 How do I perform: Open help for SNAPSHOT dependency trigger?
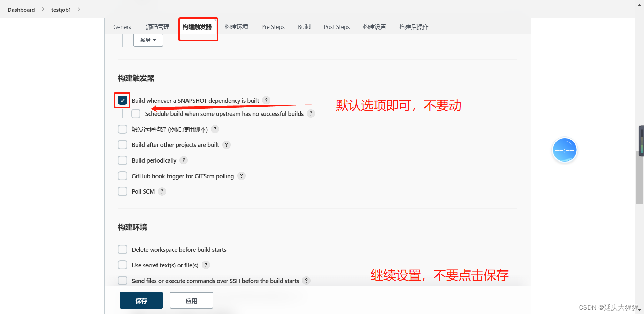click(x=266, y=100)
